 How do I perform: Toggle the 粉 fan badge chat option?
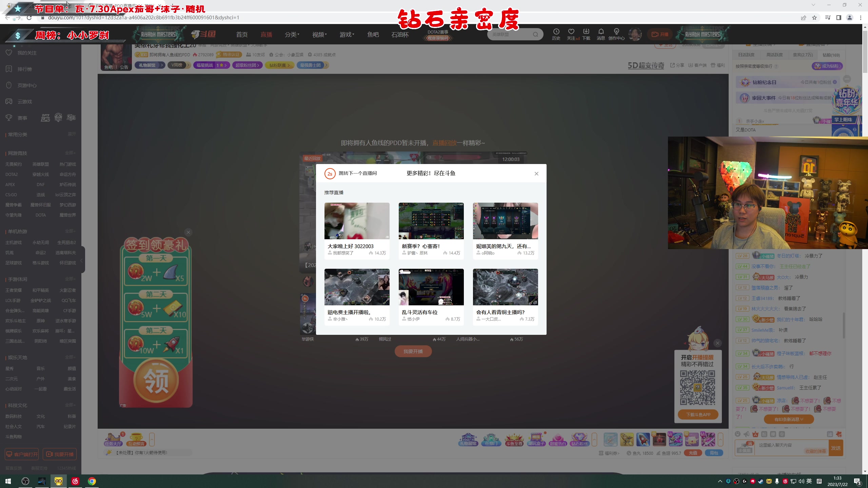click(x=764, y=434)
